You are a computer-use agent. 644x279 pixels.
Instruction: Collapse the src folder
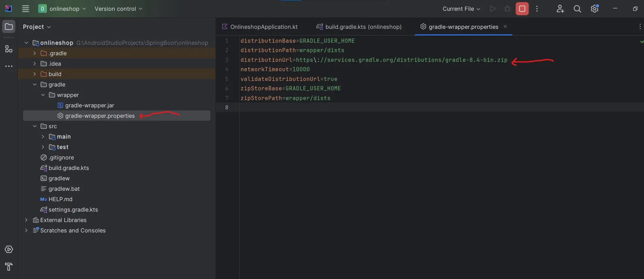tap(34, 126)
